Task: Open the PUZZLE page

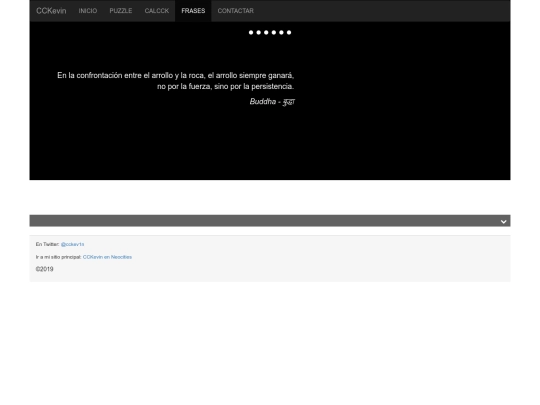Action: (121, 11)
